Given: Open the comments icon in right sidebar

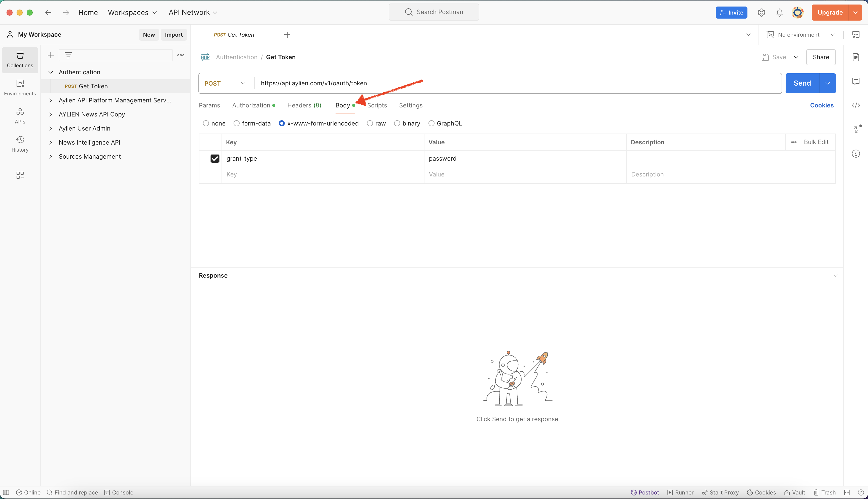Looking at the screenshot, I should coord(856,81).
